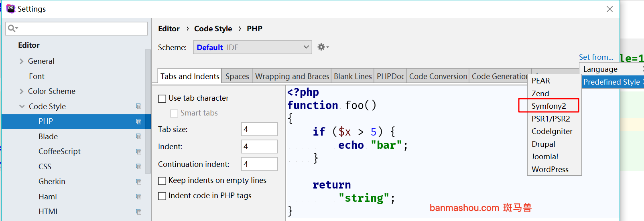644x221 pixels.
Task: Click the copy icon in CSS row
Action: 139,166
